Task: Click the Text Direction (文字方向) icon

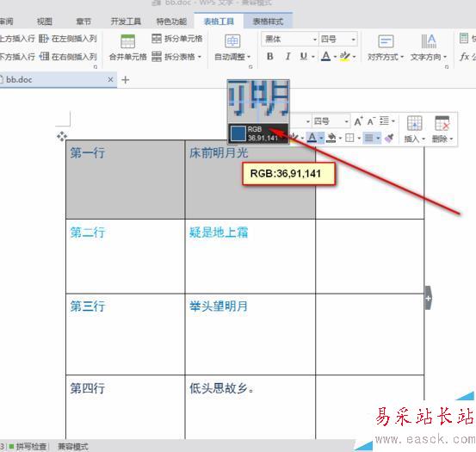Action: point(429,41)
